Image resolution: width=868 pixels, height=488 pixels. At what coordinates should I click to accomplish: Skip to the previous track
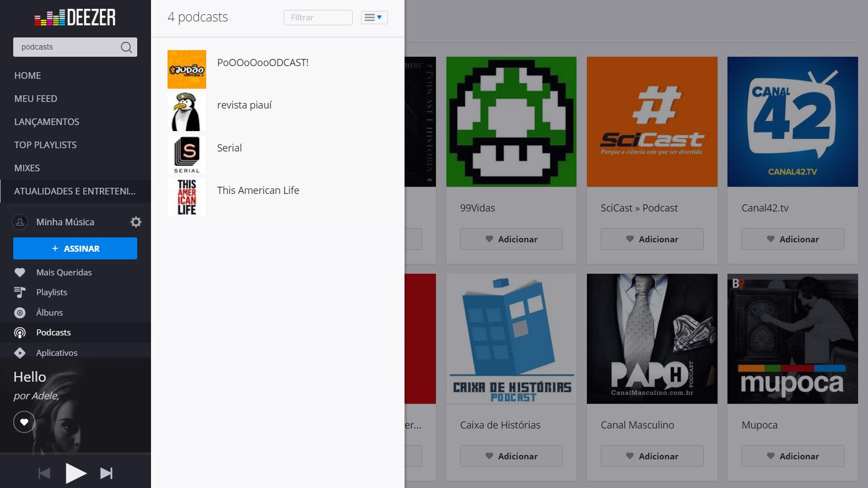(x=44, y=473)
